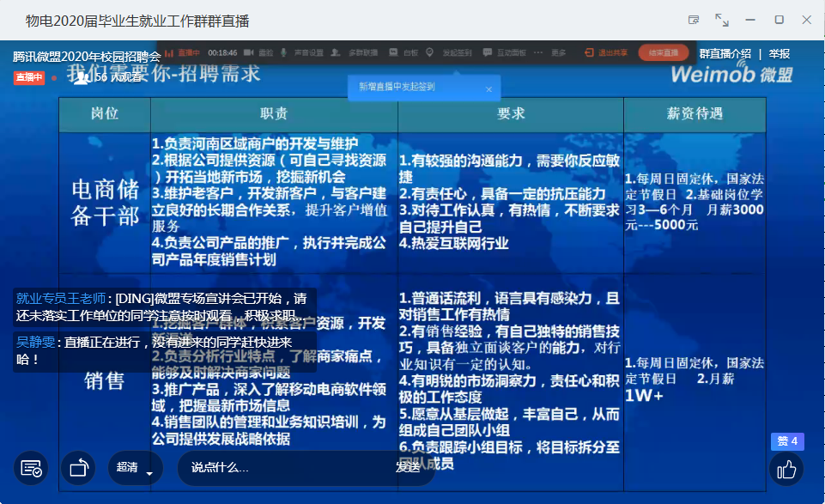Open the check-in list icon at bottom left
825x504 pixels.
(31, 468)
